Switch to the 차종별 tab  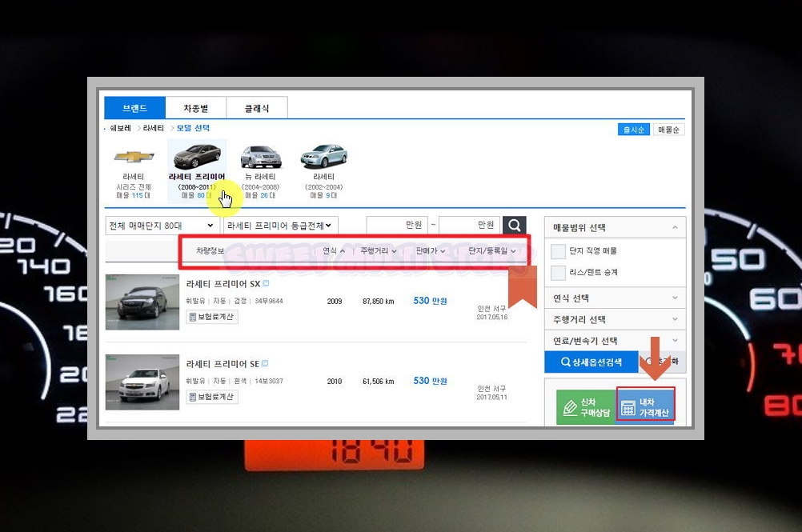[196, 108]
